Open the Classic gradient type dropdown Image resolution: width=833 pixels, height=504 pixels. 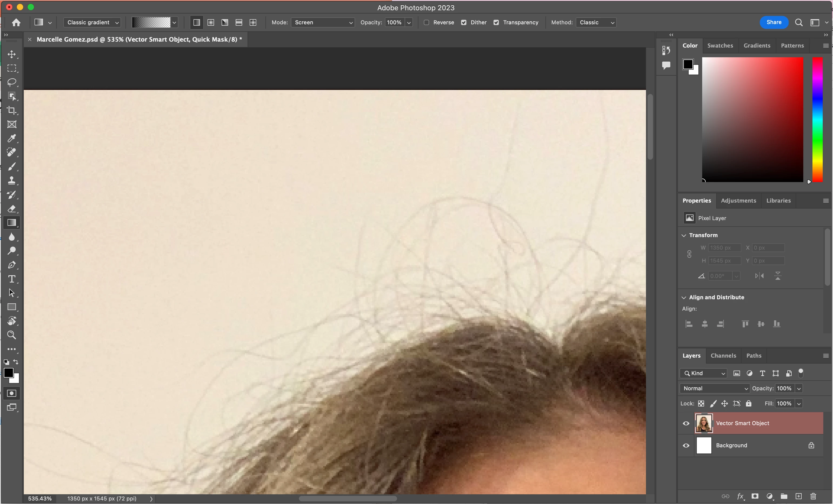(92, 22)
